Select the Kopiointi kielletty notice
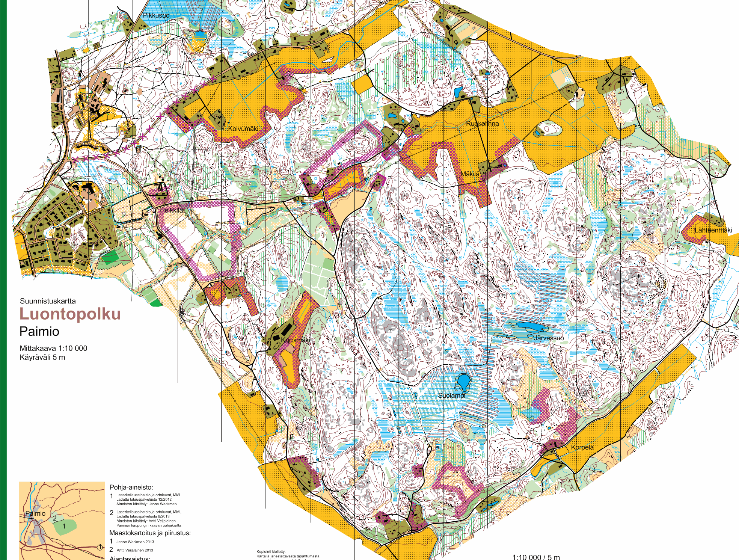This screenshot has height=560, width=739. (x=271, y=552)
